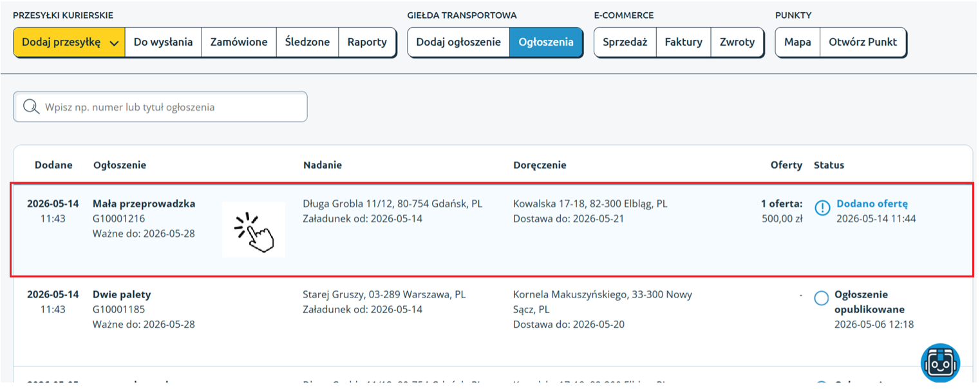Click the status timestamp 2026-05-06 12:18

[x=874, y=324]
